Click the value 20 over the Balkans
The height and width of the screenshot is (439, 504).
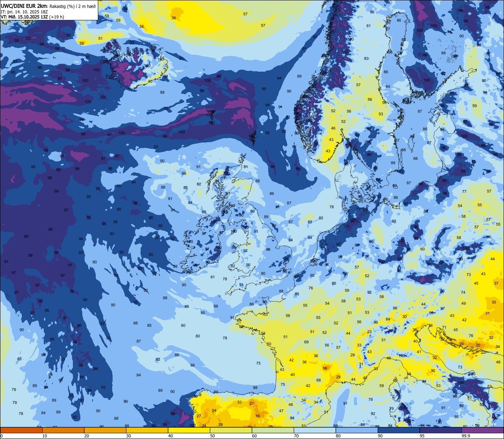[478, 345]
